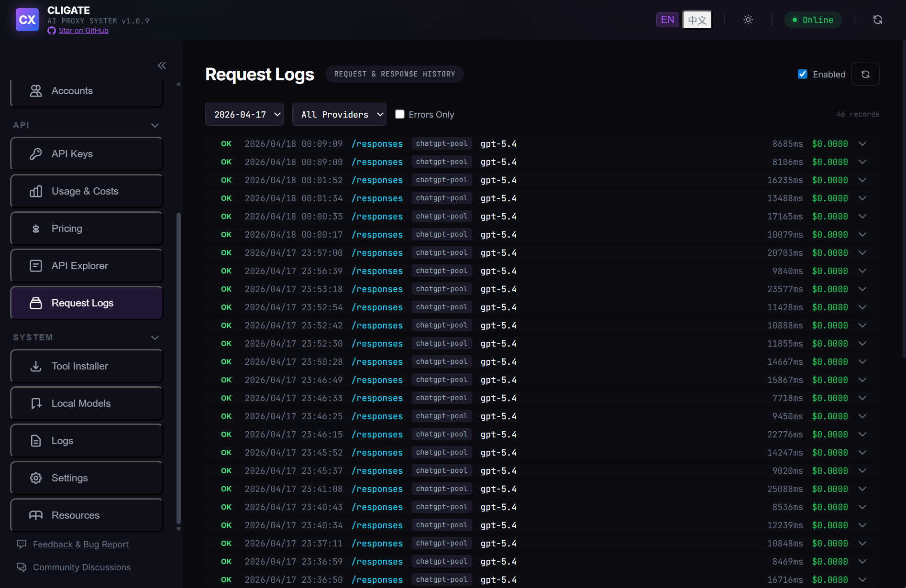906x588 pixels.
Task: Collapse the sidebar with the double-chevron icon
Action: (x=162, y=65)
